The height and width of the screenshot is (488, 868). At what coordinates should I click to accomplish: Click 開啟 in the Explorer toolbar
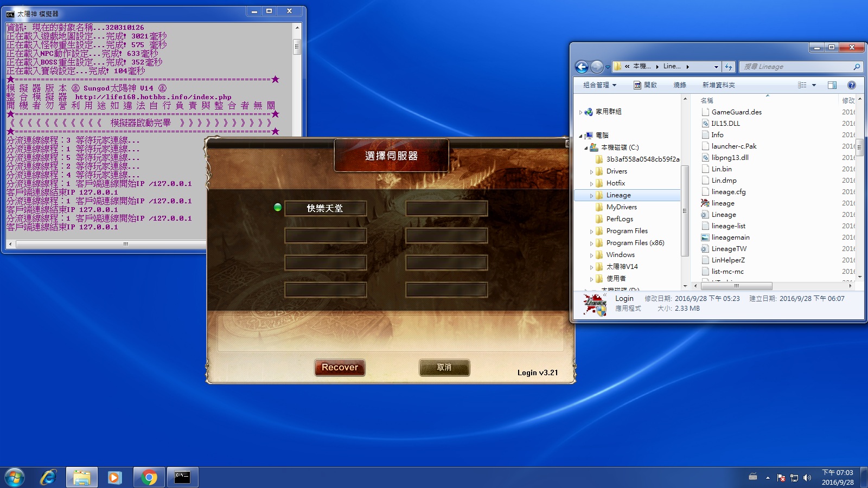646,85
